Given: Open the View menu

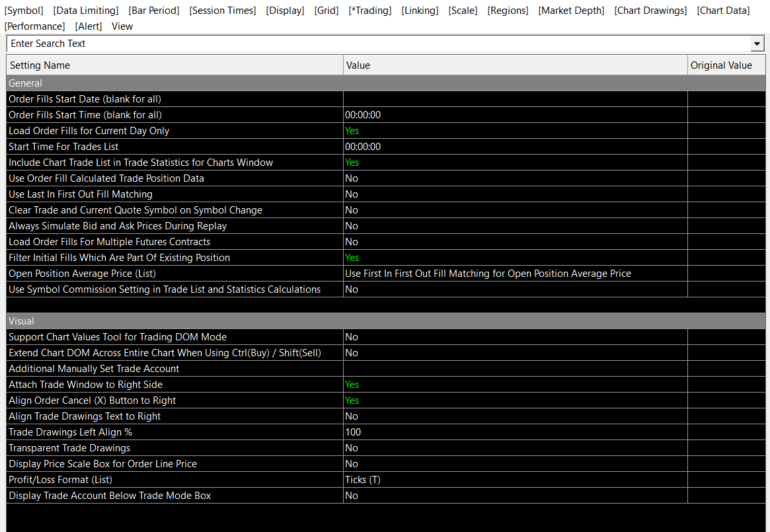Looking at the screenshot, I should pos(122,26).
